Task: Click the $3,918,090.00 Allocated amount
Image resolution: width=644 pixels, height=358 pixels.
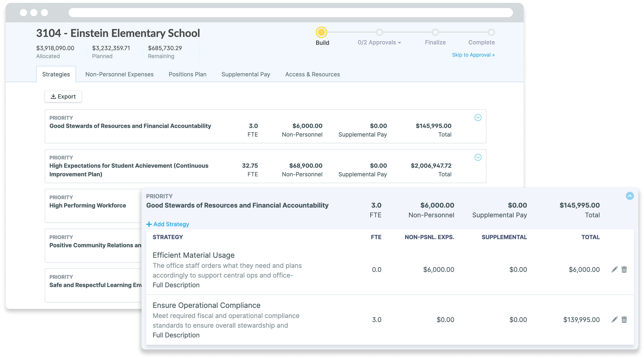Action: pos(55,48)
